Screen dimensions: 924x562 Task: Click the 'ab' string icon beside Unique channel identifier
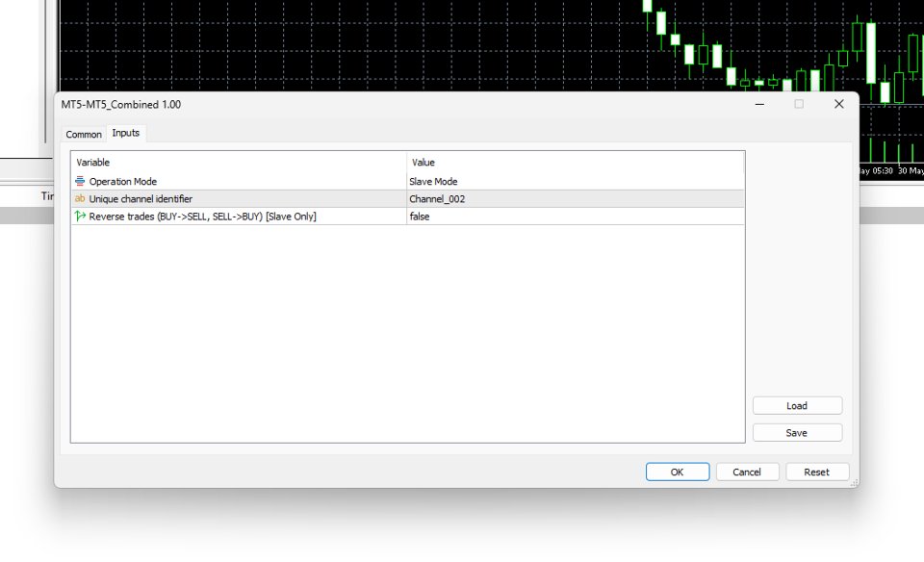(x=80, y=198)
